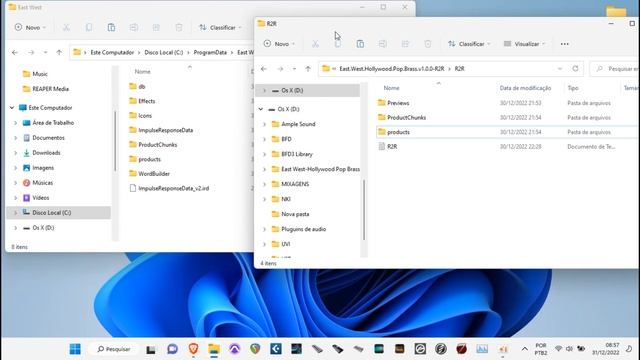This screenshot has height=360, width=640.
Task: Select BFD3 Library in navigation tree
Action: pos(297,154)
